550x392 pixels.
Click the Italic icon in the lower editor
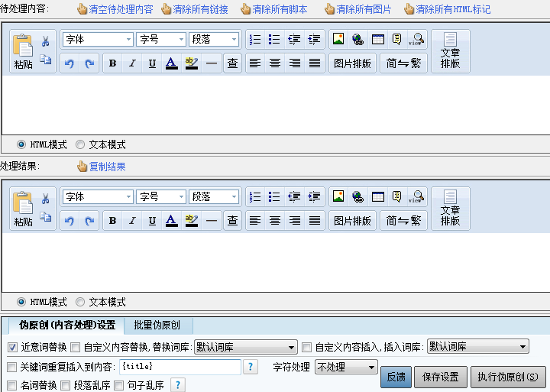coord(132,221)
